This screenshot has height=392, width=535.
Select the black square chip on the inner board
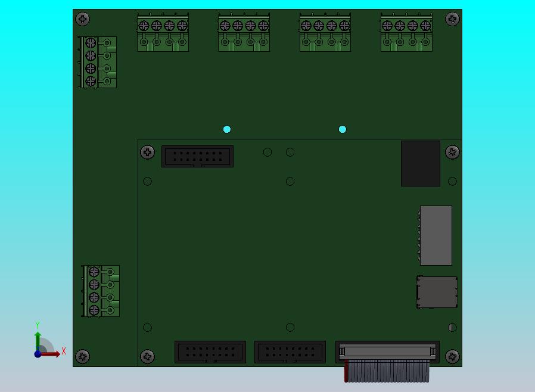[x=421, y=163]
